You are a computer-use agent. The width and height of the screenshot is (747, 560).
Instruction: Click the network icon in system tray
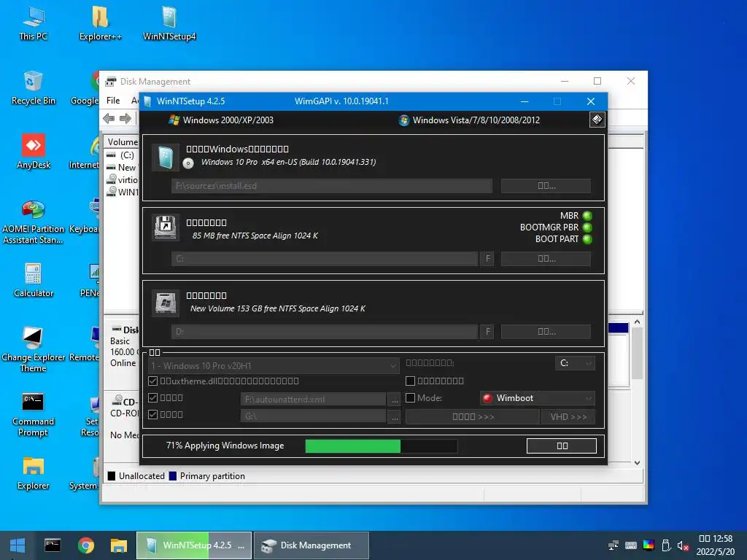point(614,545)
